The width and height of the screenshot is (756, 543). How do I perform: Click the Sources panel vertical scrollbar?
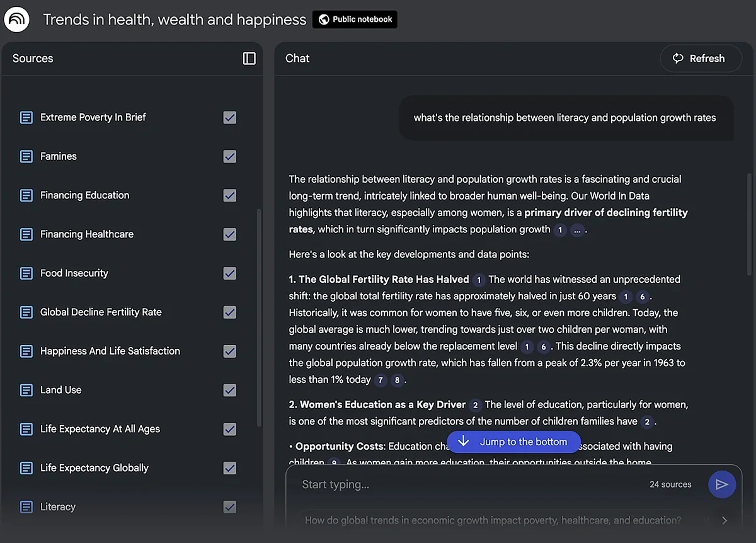click(259, 315)
